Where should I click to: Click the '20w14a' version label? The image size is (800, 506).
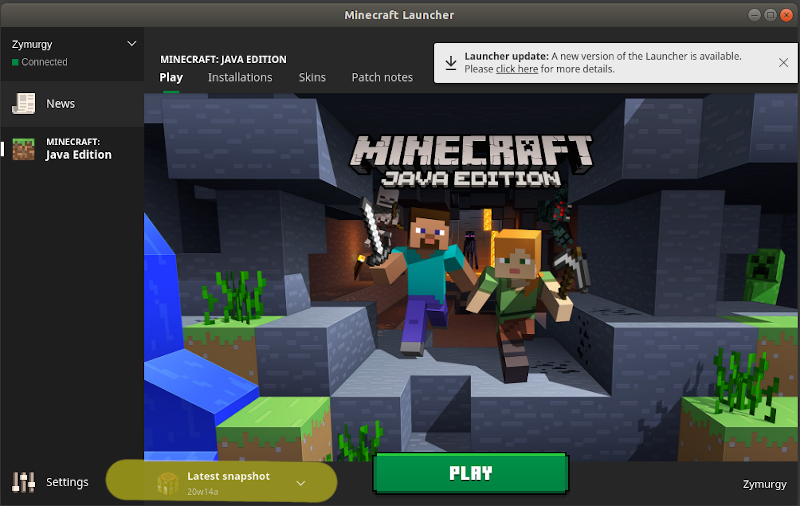[203, 492]
